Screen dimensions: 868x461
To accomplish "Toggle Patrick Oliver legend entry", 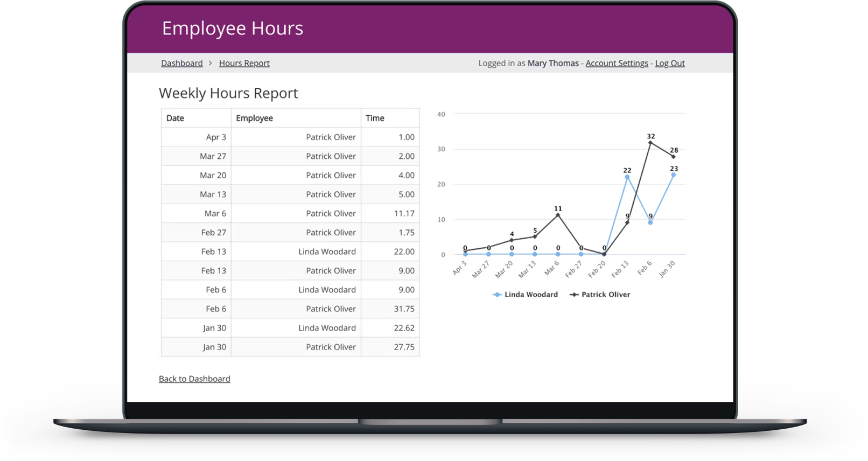I will pos(600,295).
